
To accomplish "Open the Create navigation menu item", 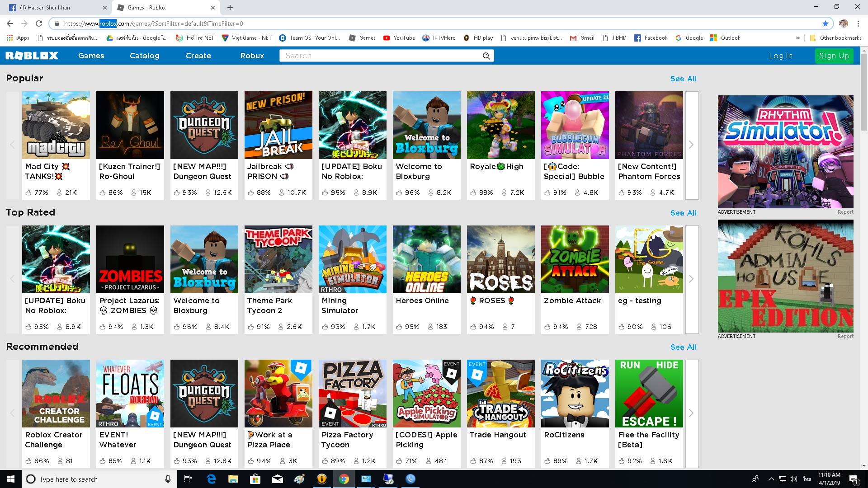I will (x=198, y=56).
